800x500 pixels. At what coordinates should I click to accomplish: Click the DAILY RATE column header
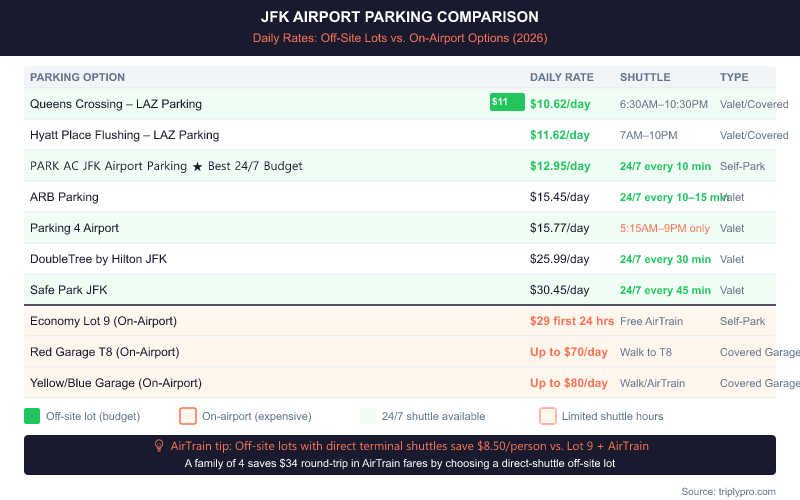561,77
